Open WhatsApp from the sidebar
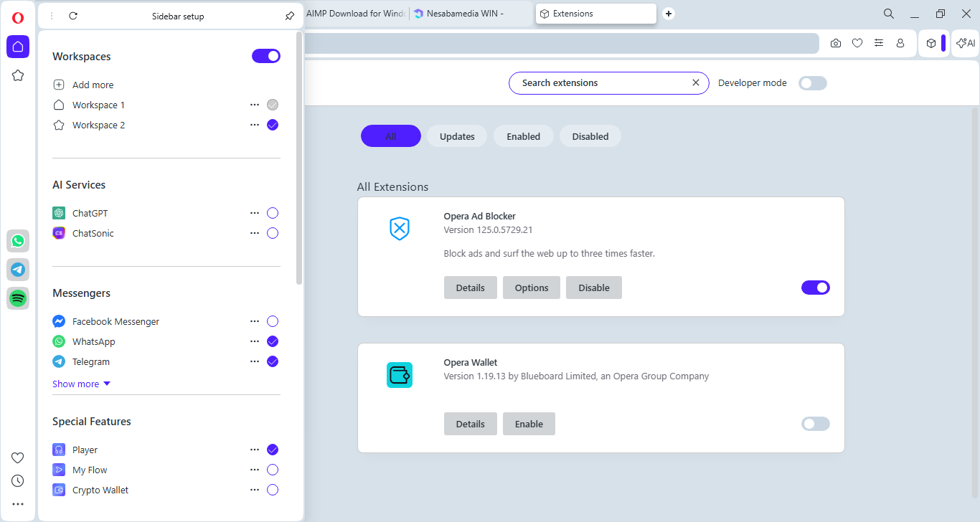 coord(18,241)
